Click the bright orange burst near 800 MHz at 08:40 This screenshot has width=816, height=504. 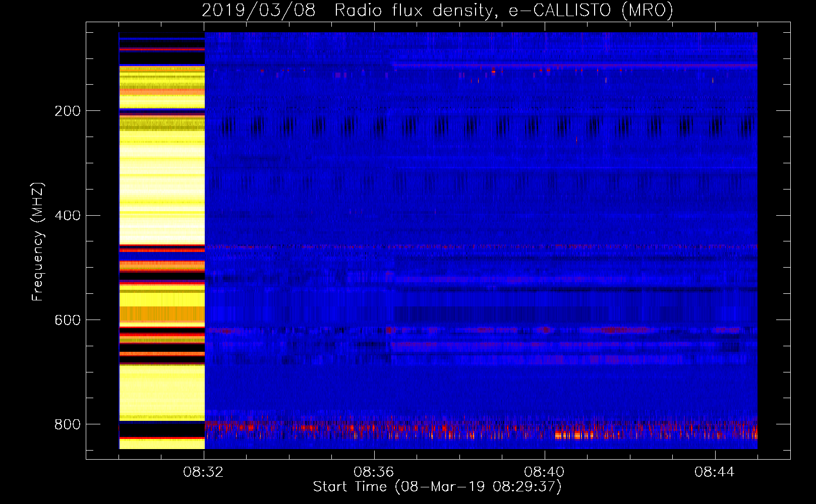(x=574, y=435)
